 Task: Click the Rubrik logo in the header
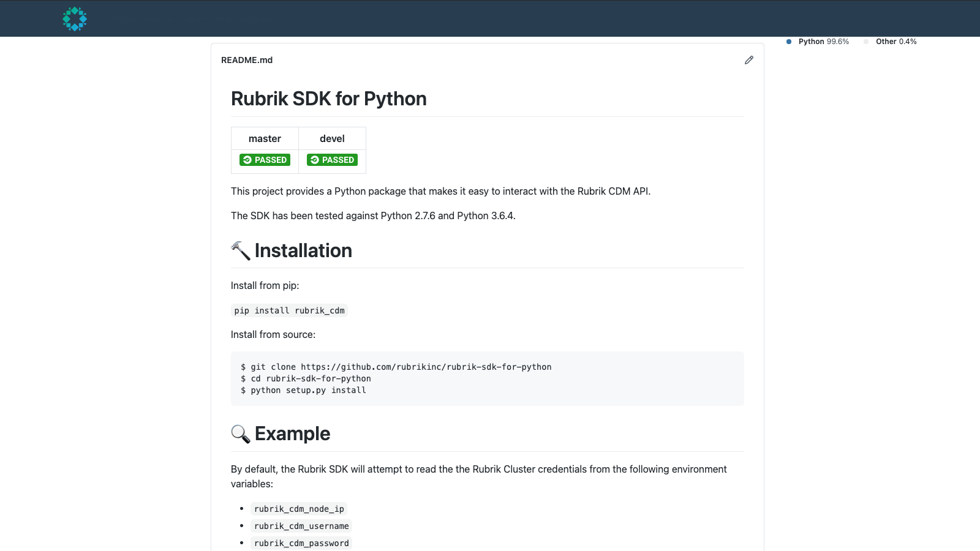[x=75, y=19]
